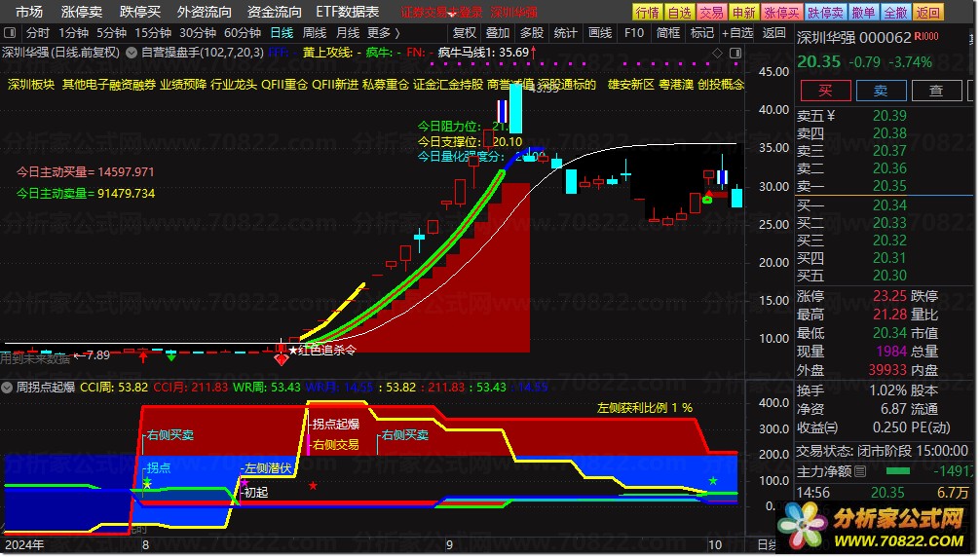Viewport: 980px width, 557px height.
Task: Open the 市场 menu
Action: pyautogui.click(x=29, y=12)
